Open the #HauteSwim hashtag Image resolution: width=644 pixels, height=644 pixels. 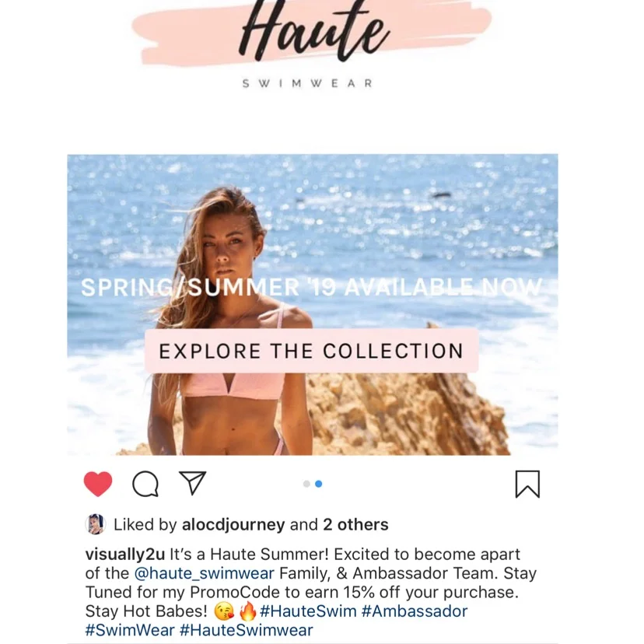[308, 611]
